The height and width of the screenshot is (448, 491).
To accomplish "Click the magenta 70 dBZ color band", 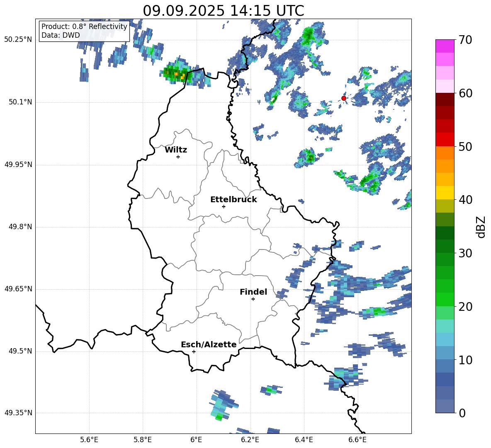I will 445,46.
